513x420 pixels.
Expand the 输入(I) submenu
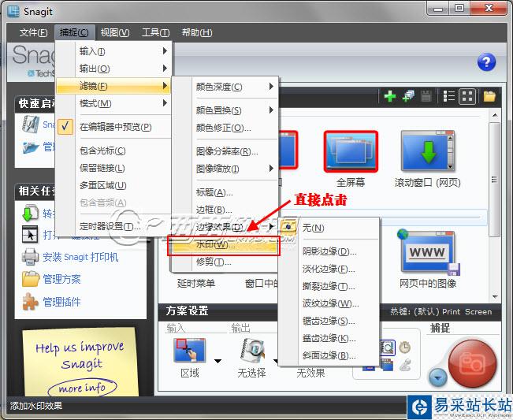tap(113, 51)
